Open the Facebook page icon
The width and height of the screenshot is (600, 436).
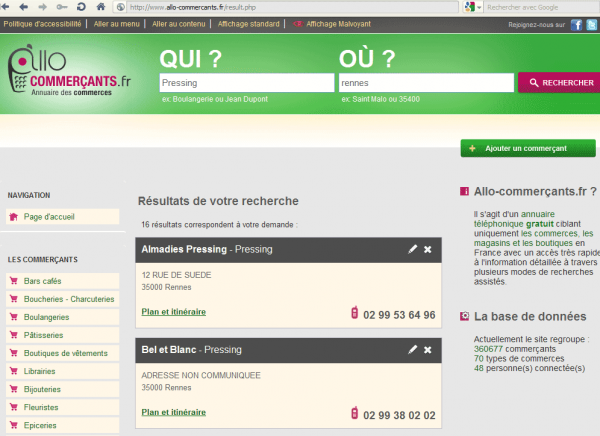coord(577,24)
